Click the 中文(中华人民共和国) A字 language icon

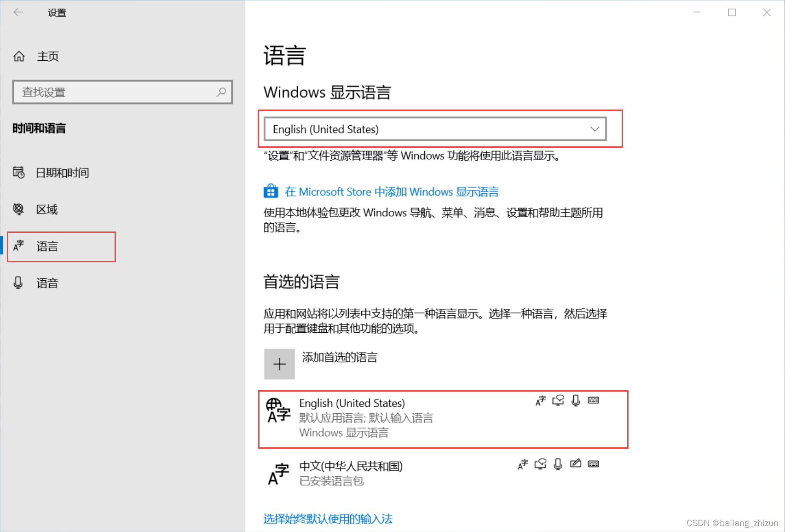pyautogui.click(x=278, y=474)
